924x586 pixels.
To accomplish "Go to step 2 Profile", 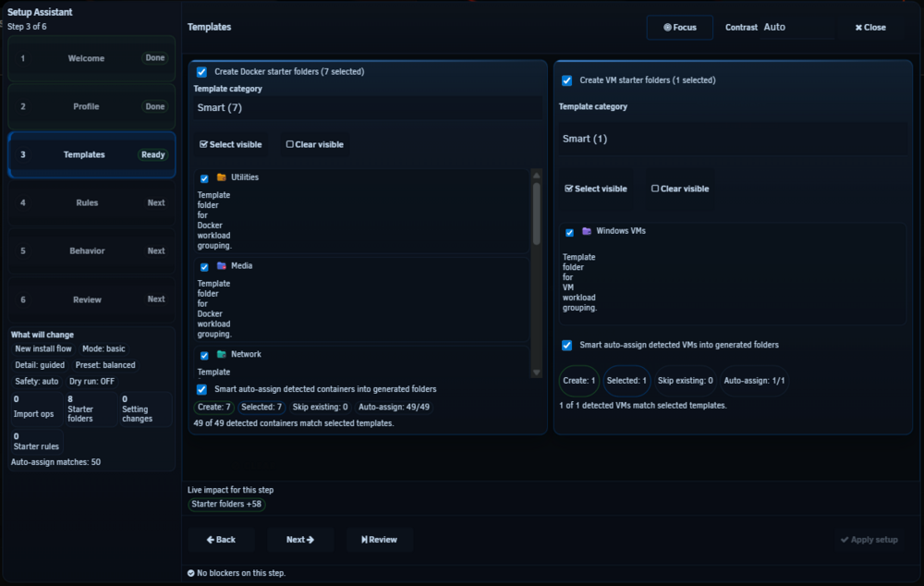I will tap(91, 106).
